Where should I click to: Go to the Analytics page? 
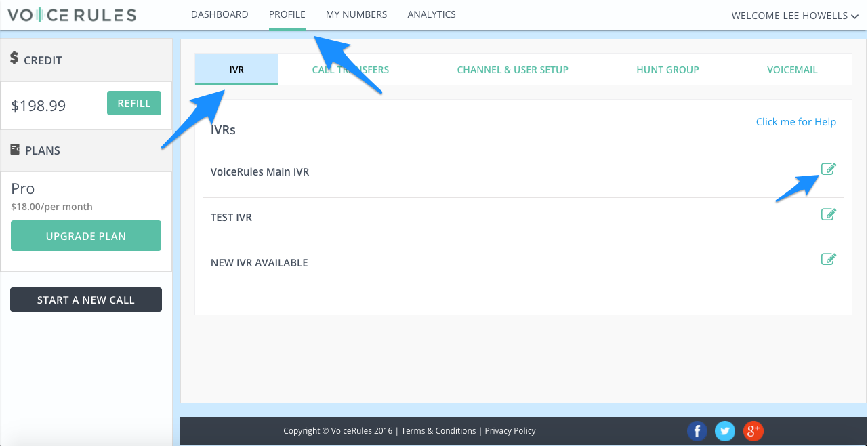point(432,14)
